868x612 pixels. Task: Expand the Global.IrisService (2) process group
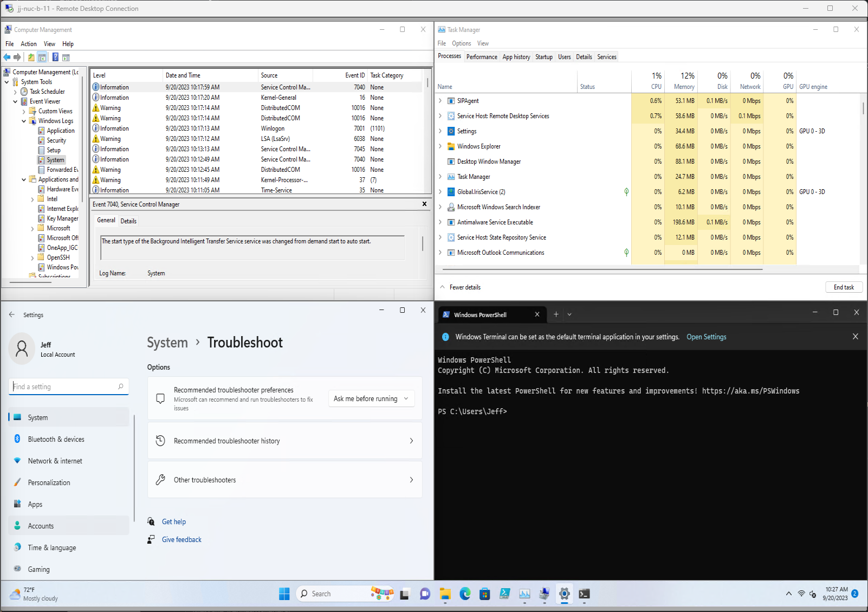coord(441,192)
